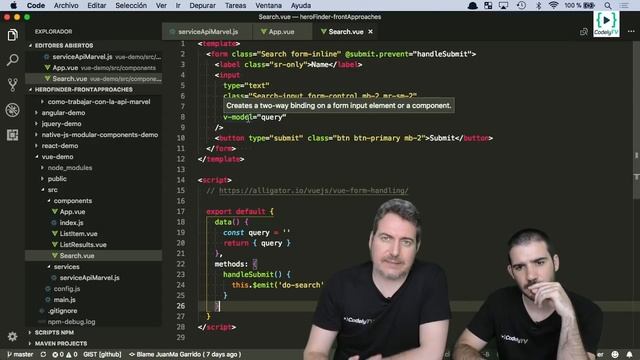Switch to the serviceApiMarvel.js tab
Viewport: 640px width, 360px height.
207,31
